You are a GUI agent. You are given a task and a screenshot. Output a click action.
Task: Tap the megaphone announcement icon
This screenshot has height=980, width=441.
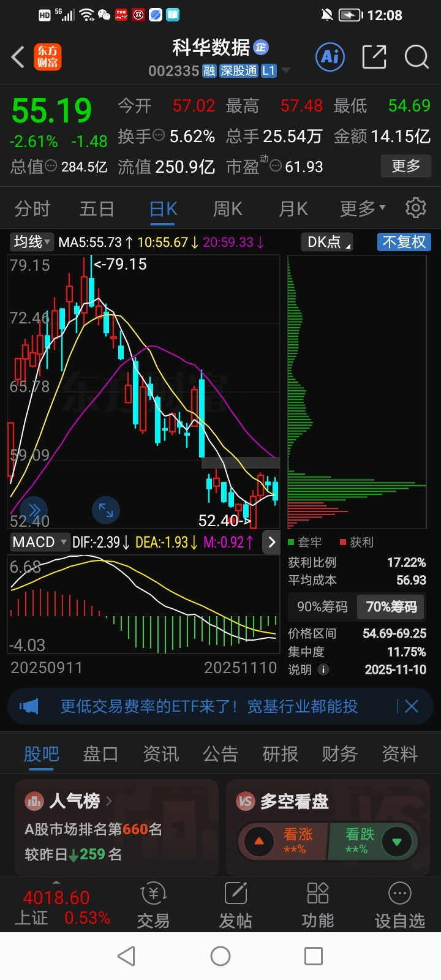29,706
